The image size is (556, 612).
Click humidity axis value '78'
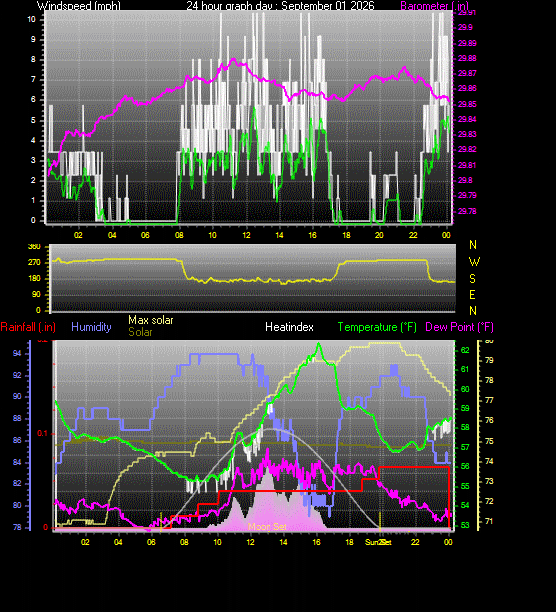[17, 527]
